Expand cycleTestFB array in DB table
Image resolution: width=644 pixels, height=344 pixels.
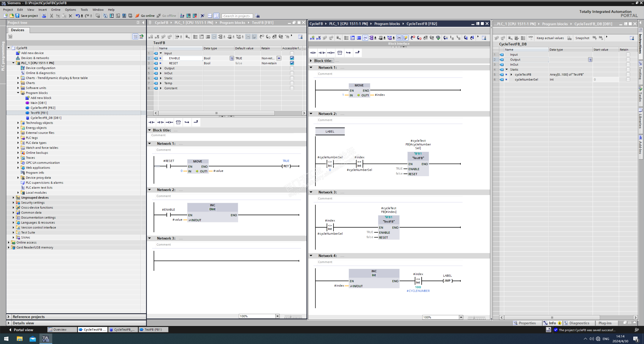click(x=511, y=75)
